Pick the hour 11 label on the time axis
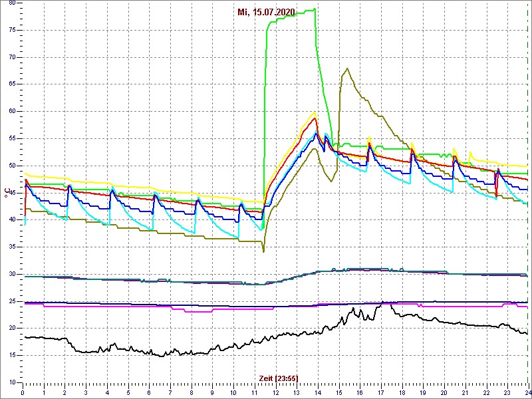Image resolution: width=532 pixels, height=399 pixels. (254, 393)
